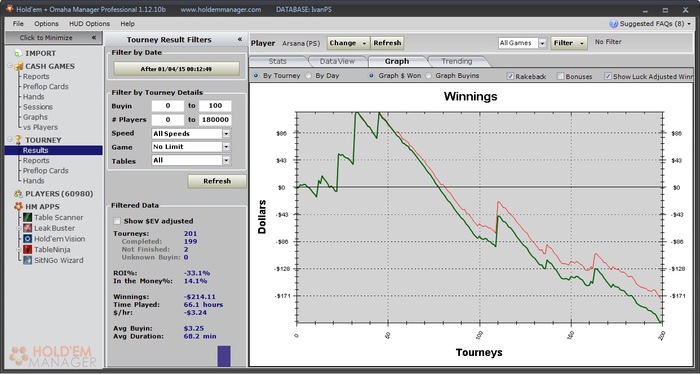Uncheck the Rakeback checkbox
Image resolution: width=700 pixels, height=374 pixels.
pyautogui.click(x=510, y=76)
